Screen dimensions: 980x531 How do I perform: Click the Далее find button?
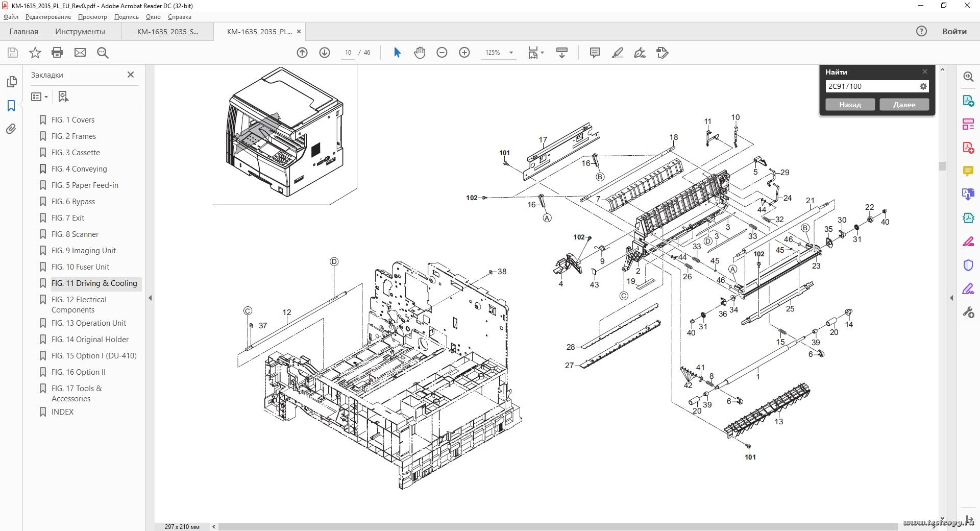coord(903,105)
